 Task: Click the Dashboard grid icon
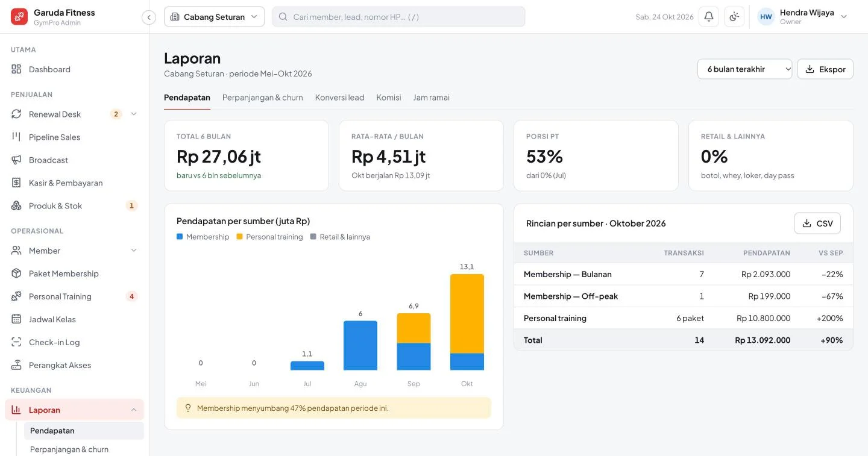tap(16, 69)
